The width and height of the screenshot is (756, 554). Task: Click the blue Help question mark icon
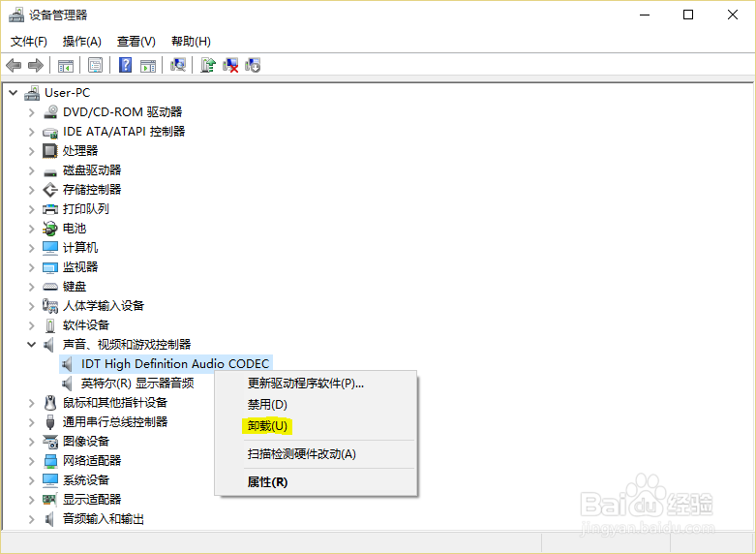click(126, 65)
